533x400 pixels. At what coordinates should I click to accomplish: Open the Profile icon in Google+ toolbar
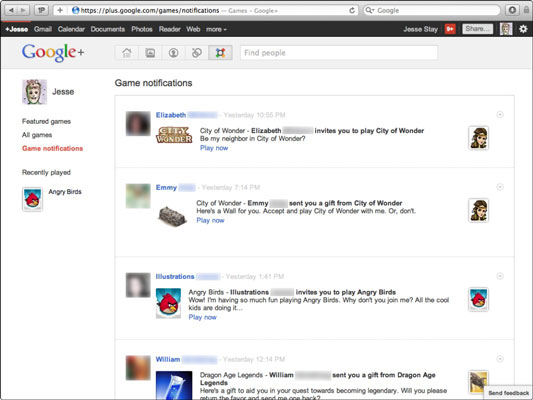pos(173,53)
